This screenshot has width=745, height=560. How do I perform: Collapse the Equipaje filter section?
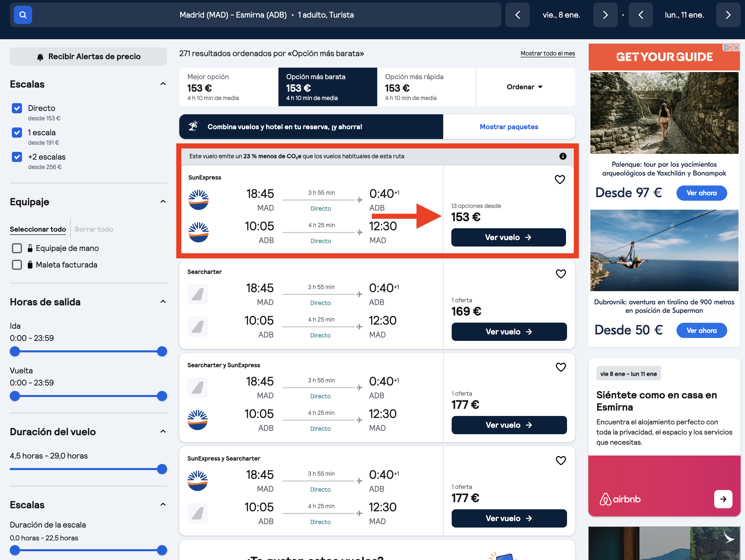tap(163, 202)
